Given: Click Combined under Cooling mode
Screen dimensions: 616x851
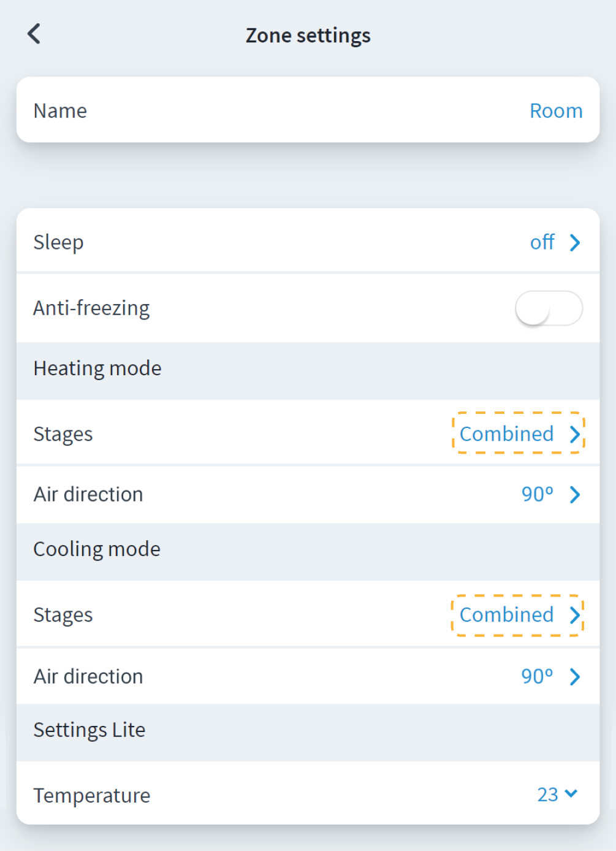Looking at the screenshot, I should click(x=506, y=615).
